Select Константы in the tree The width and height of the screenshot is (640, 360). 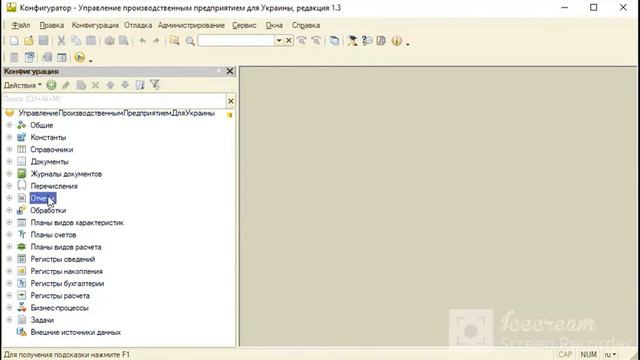pos(48,137)
